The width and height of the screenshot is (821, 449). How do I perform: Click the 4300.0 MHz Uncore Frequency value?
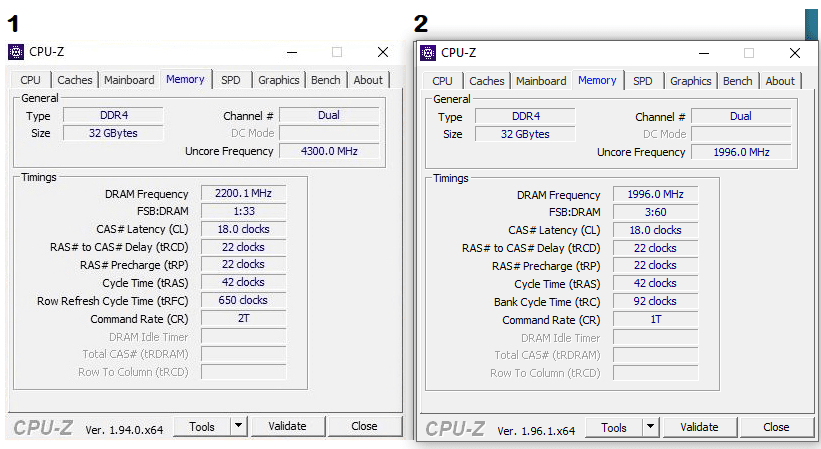(329, 151)
